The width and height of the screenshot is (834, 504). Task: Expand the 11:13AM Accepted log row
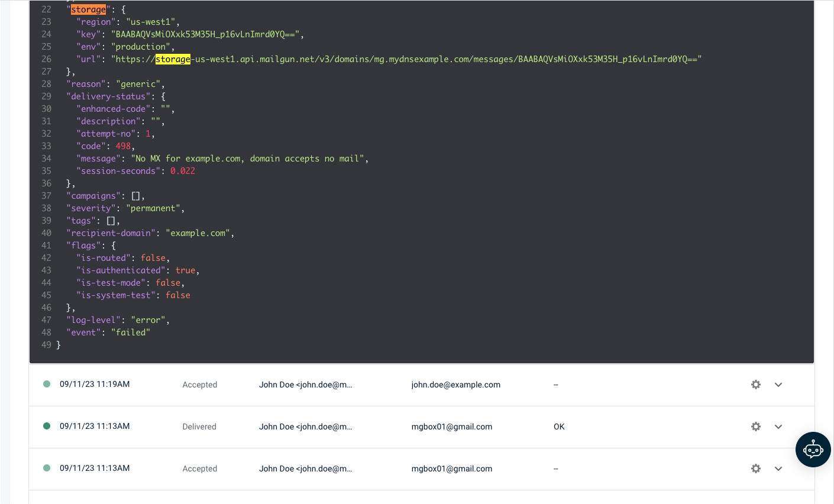pyautogui.click(x=778, y=469)
